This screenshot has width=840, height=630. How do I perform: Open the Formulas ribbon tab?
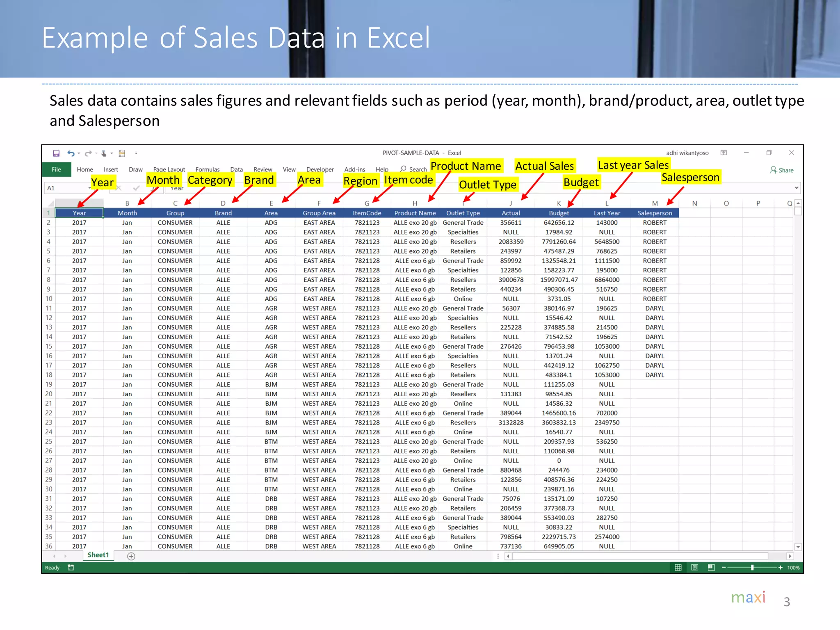208,169
